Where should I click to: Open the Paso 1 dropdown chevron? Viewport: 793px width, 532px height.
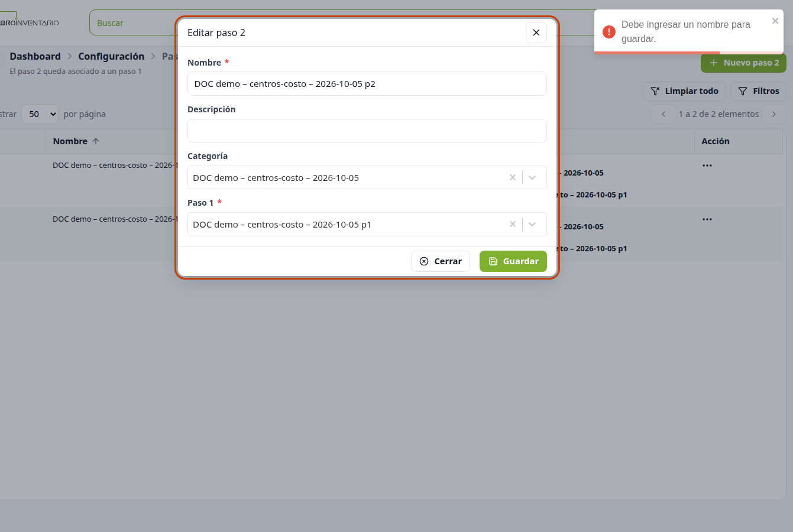[x=532, y=224]
